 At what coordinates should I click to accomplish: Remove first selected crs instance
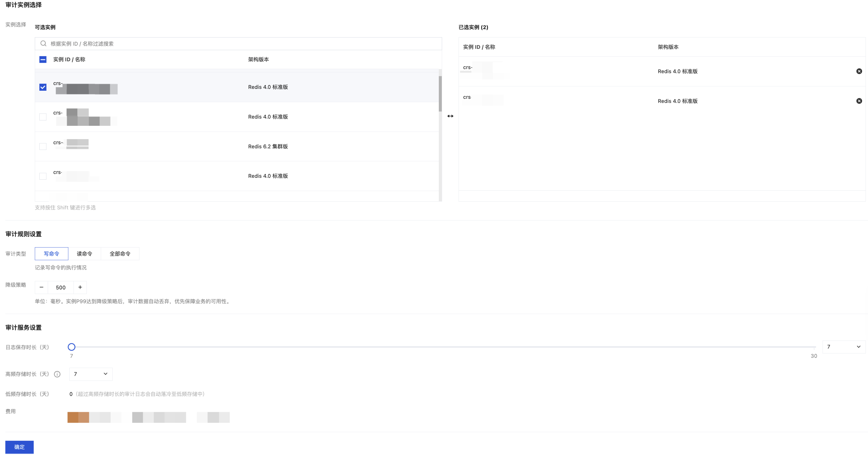859,71
